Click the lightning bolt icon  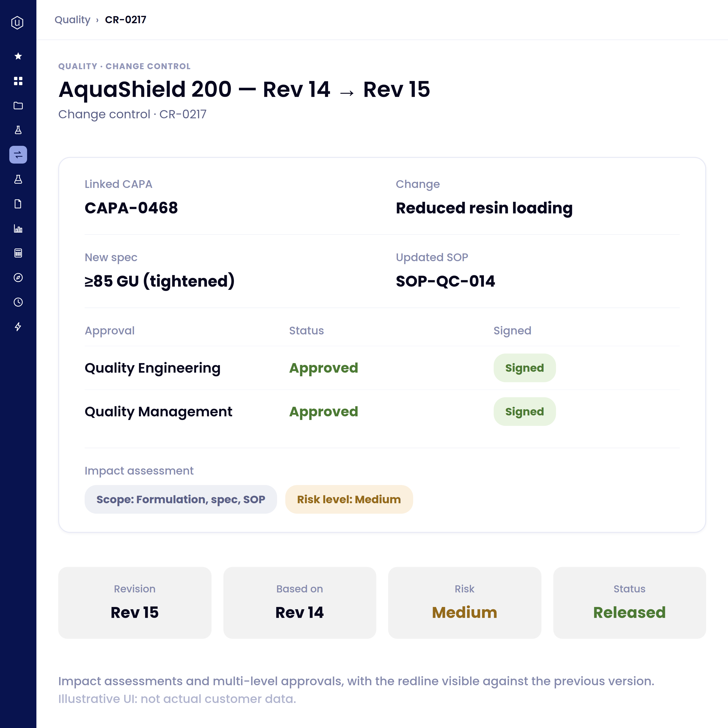(x=18, y=327)
